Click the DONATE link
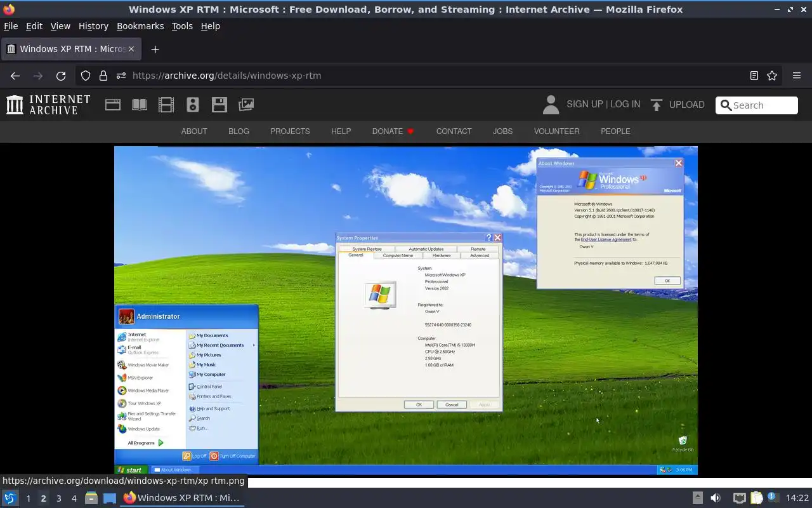The width and height of the screenshot is (812, 508). [x=388, y=131]
